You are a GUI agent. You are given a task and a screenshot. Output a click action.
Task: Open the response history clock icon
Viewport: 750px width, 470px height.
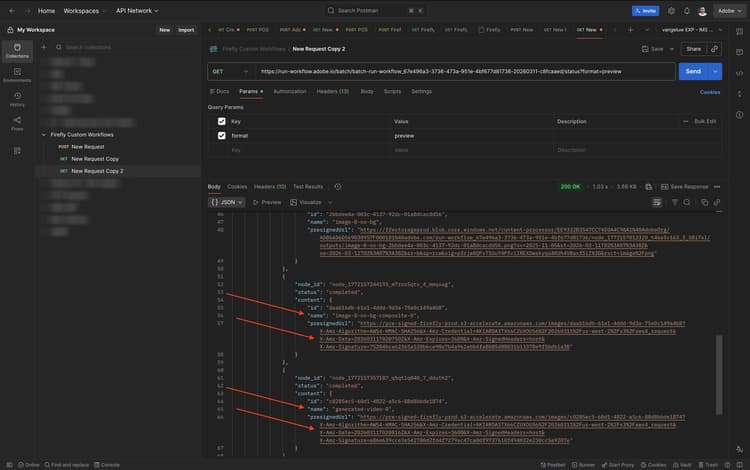pyautogui.click(x=338, y=186)
